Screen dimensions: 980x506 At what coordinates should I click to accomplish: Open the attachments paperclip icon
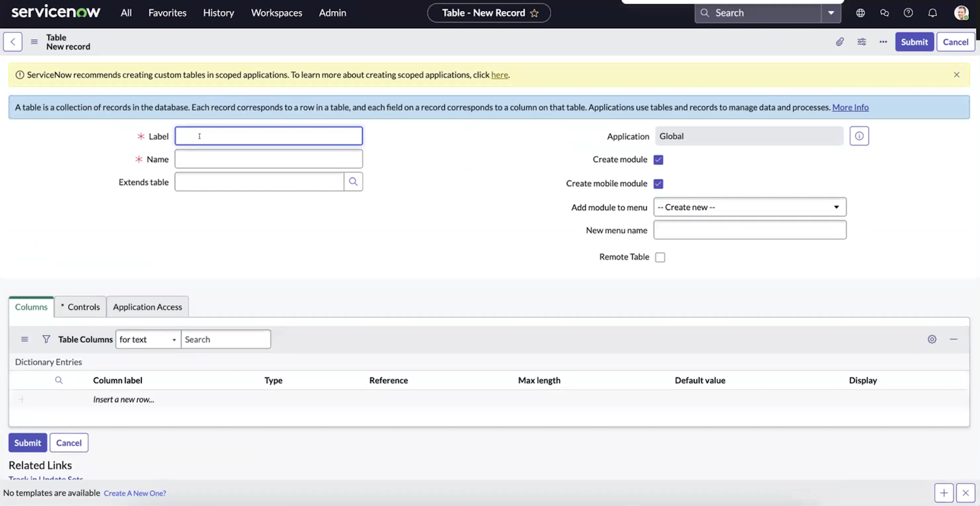840,42
